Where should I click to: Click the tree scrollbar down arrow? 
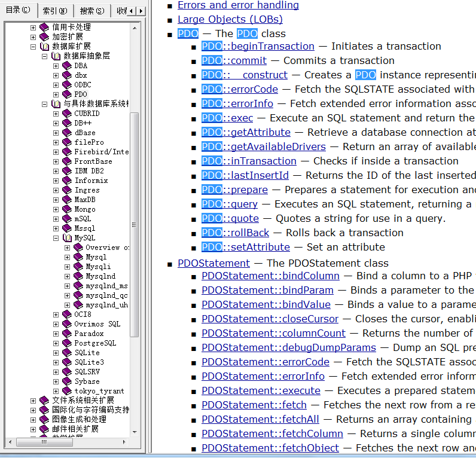[135, 432]
